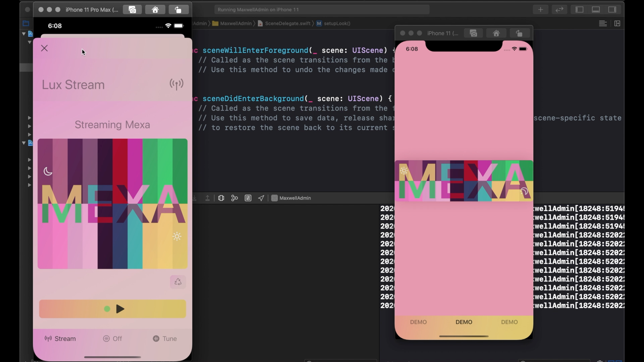The height and width of the screenshot is (362, 644).
Task: Tap the spiral icon on the iPhone 11 banner
Action: [x=524, y=191]
